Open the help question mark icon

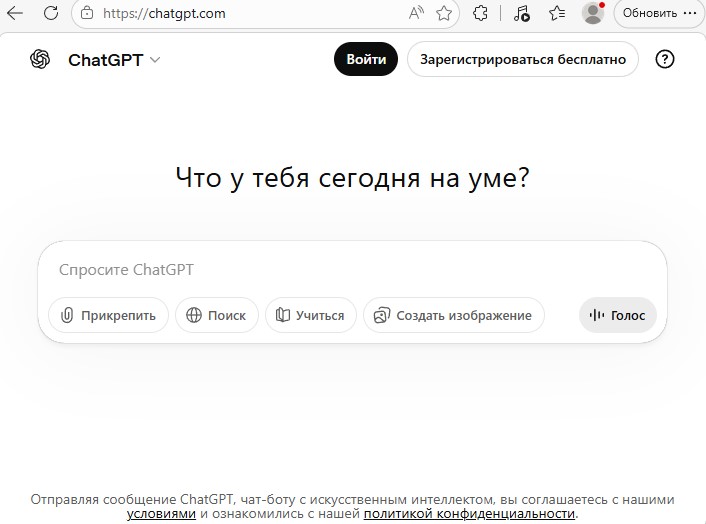point(665,59)
